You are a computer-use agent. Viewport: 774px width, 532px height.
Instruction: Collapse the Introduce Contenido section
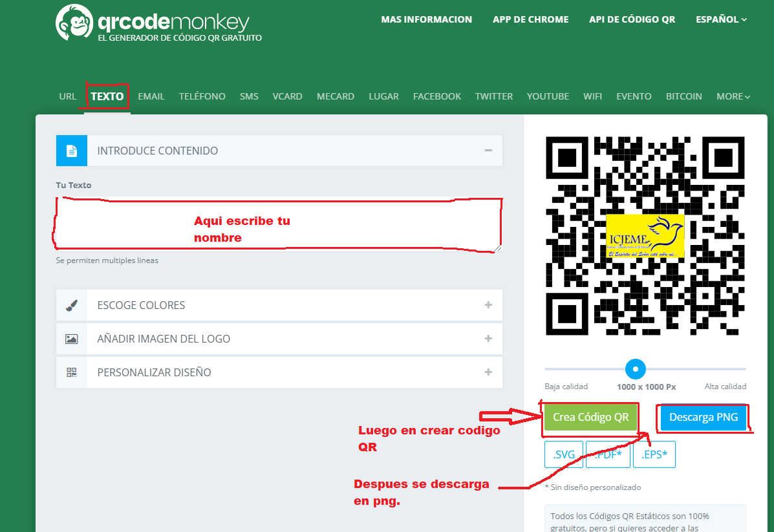click(x=488, y=151)
